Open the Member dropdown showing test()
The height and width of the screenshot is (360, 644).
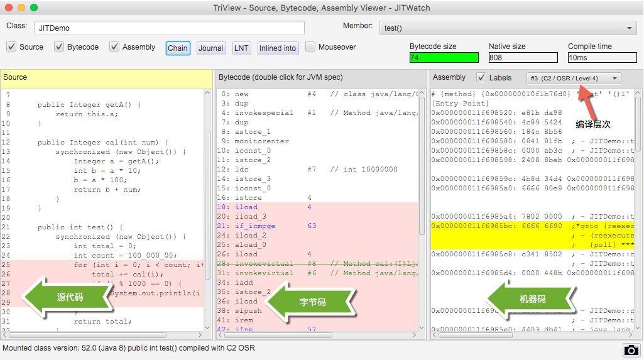coord(508,28)
